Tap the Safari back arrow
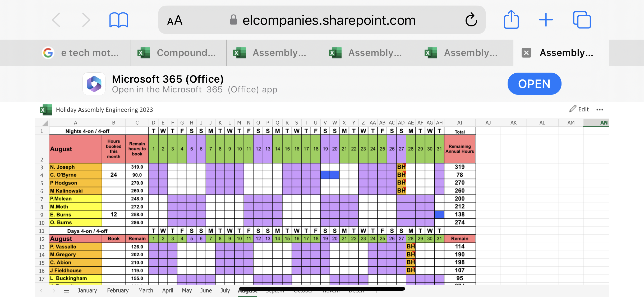Screen dimensions: 644x297 (56, 20)
